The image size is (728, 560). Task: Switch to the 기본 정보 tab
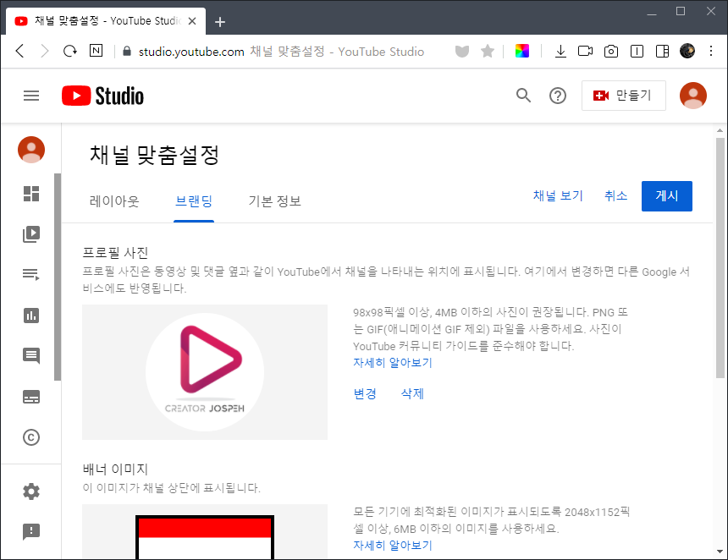274,201
